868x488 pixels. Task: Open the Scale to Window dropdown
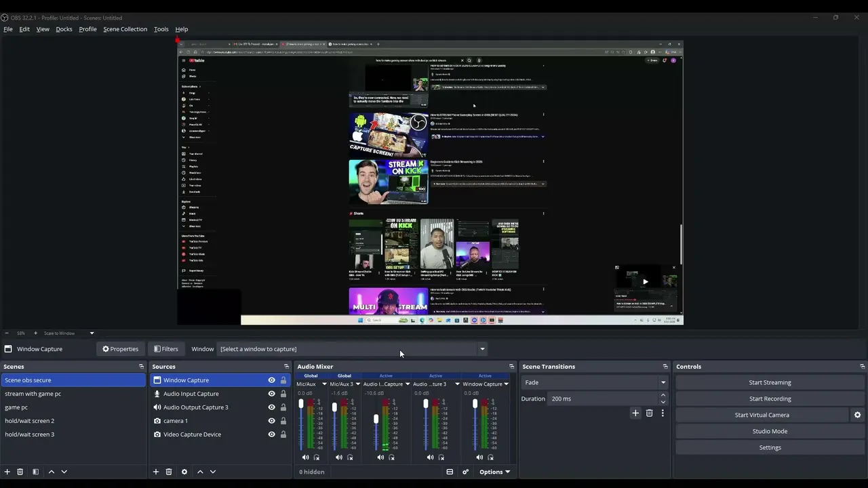92,333
